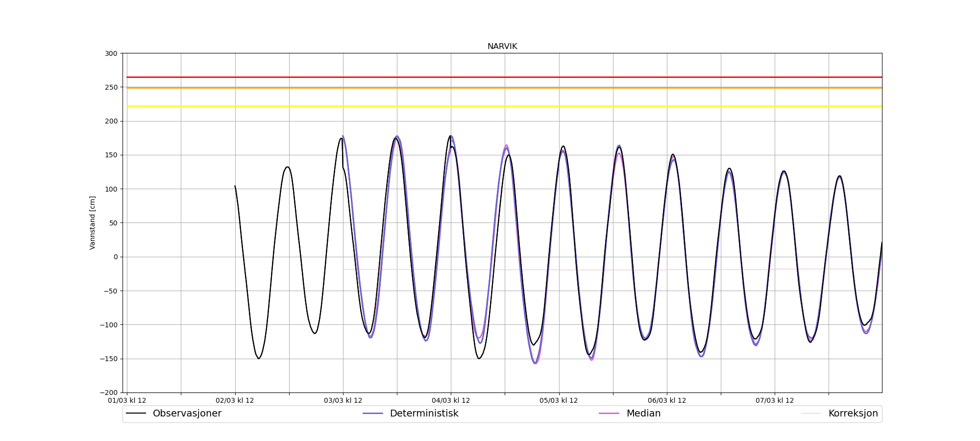
Task: Click the blue Deterministisk legend line swatch
Action: [x=372, y=414]
